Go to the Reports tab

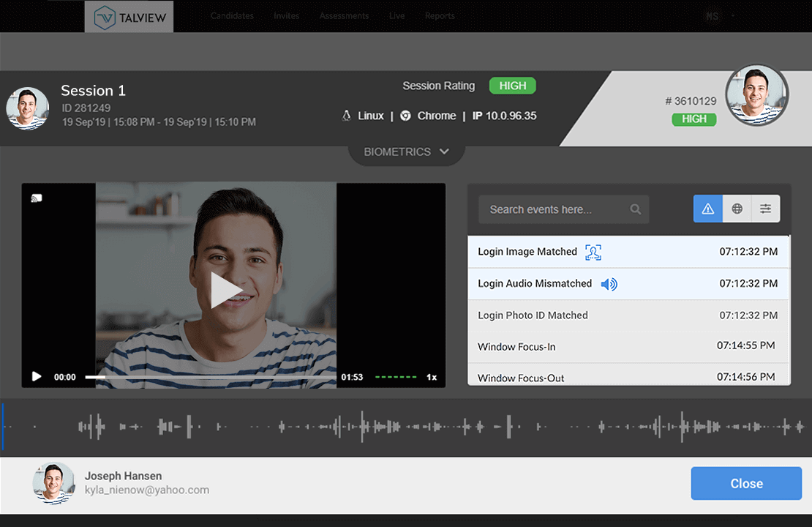tap(440, 16)
